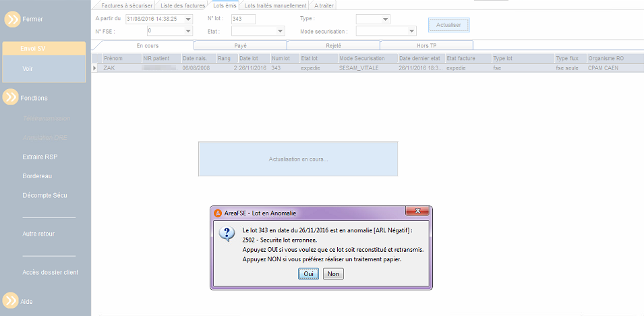Expand the Mode securisation dropdown
The height and width of the screenshot is (316, 644).
411,31
